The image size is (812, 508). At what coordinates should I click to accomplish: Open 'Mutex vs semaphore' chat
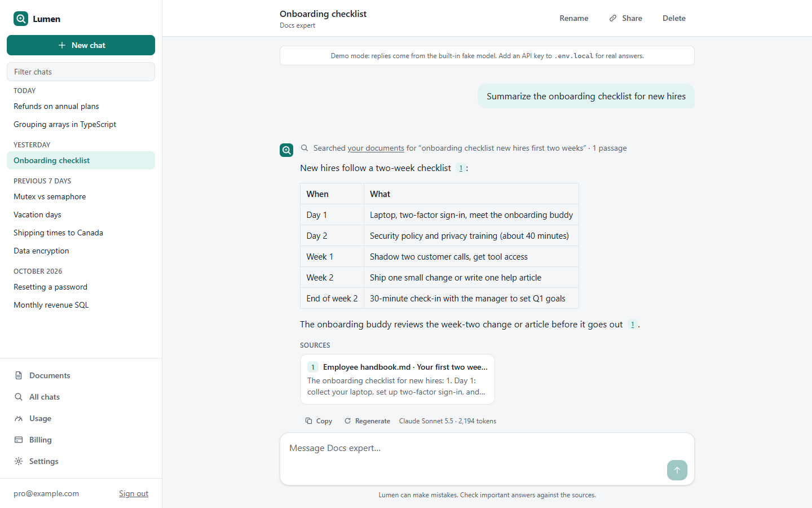tap(81, 196)
